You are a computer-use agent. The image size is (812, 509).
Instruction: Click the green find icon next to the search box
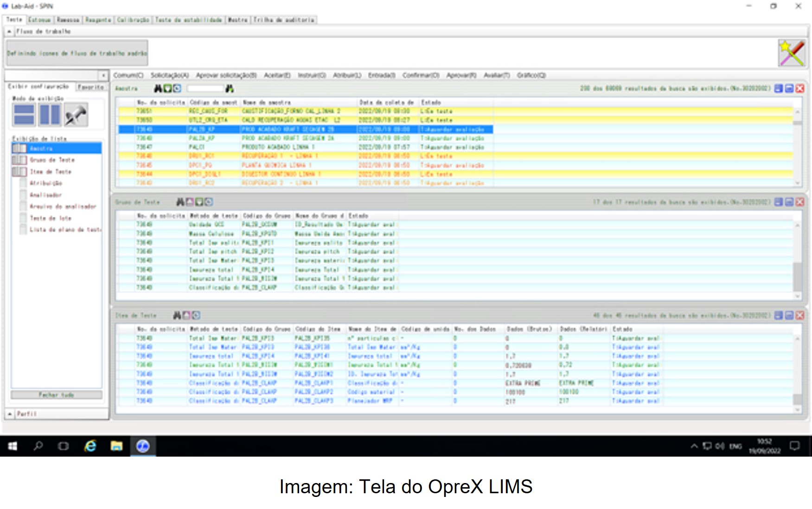(x=229, y=89)
